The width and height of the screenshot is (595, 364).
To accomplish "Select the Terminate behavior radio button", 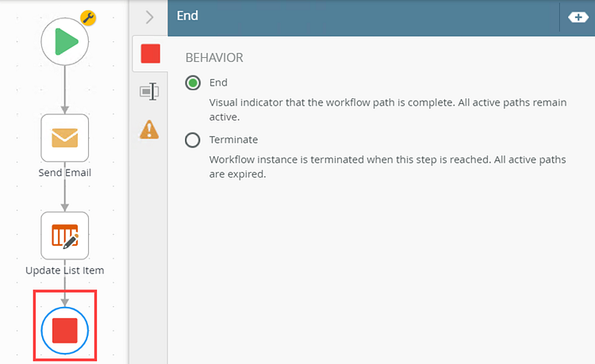I will click(x=193, y=140).
